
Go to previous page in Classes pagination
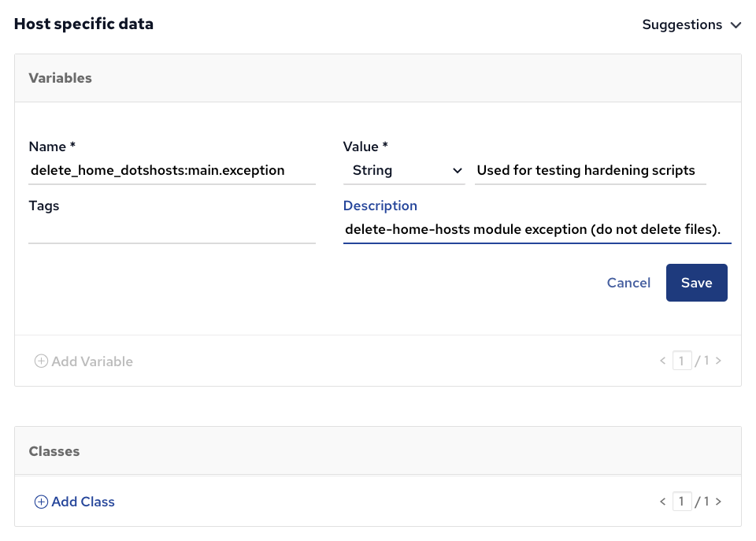click(x=663, y=502)
